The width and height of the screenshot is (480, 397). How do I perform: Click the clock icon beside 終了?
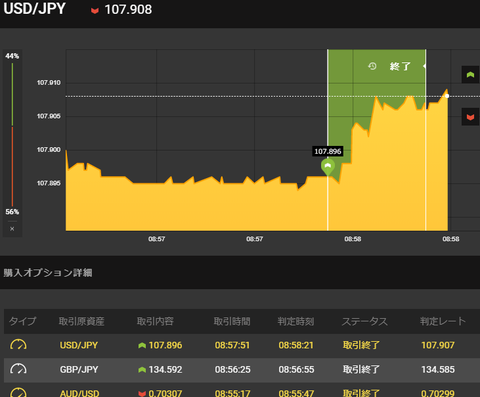[372, 66]
